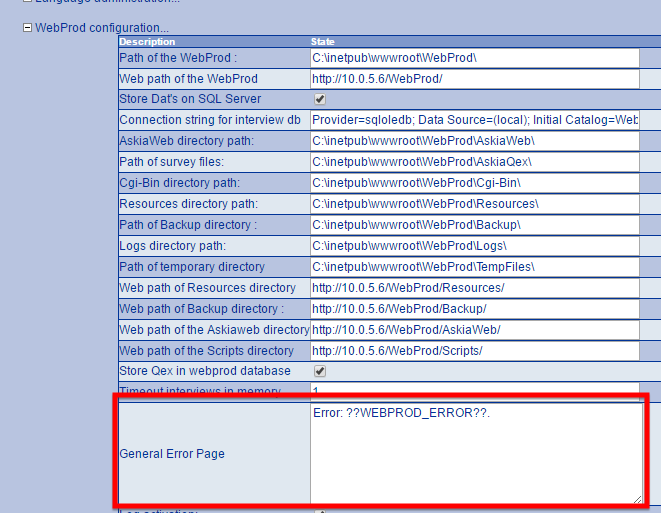The height and width of the screenshot is (513, 661).
Task: Click the 'Logs directory path:' label
Action: 172,246
